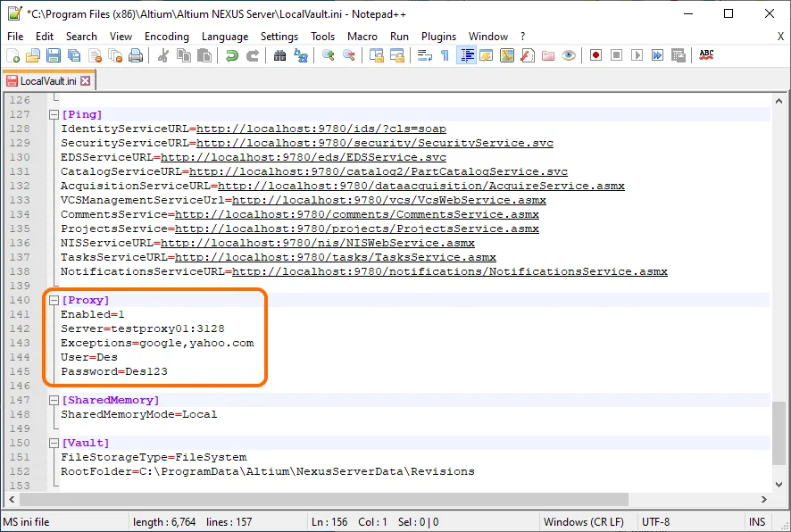Image resolution: width=791 pixels, height=532 pixels.
Task: Toggle Show All Characters pilcrow icon
Action: point(445,55)
